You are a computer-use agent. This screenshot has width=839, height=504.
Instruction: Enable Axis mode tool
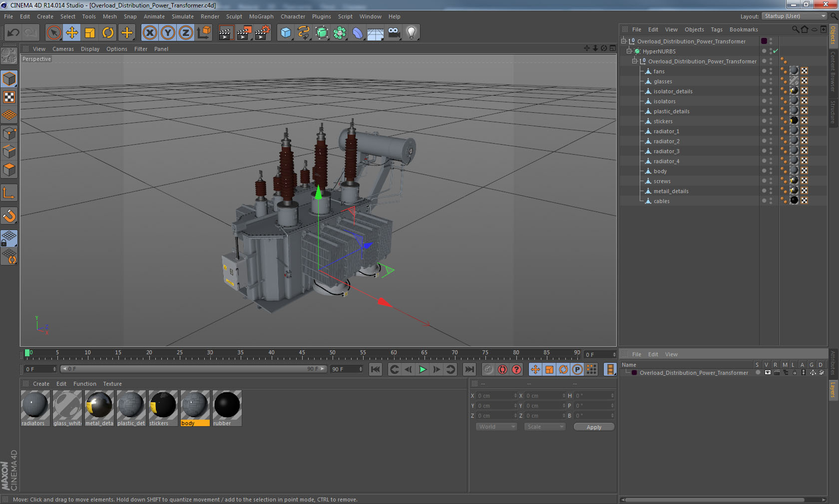click(x=9, y=193)
